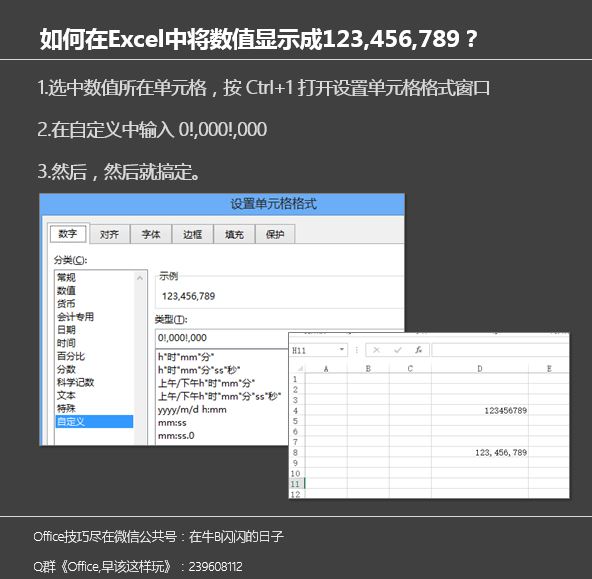This screenshot has height=579, width=592.
Task: Select the 特殊 category
Action: (94, 408)
